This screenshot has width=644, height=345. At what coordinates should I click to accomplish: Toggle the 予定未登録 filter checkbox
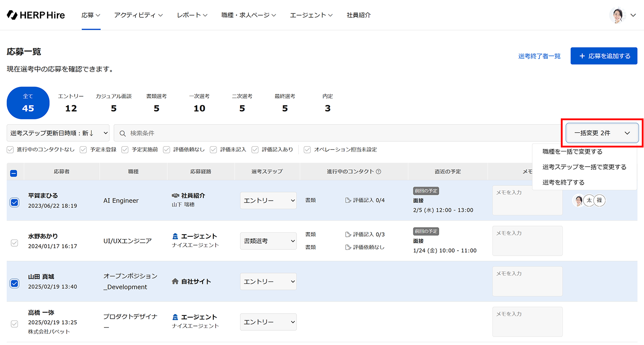point(83,150)
